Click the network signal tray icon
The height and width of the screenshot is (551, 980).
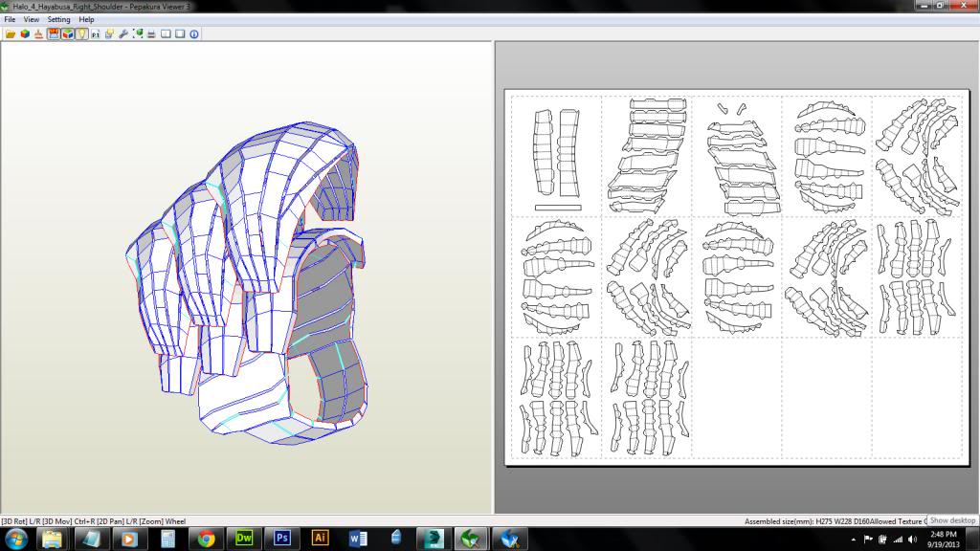tap(898, 540)
